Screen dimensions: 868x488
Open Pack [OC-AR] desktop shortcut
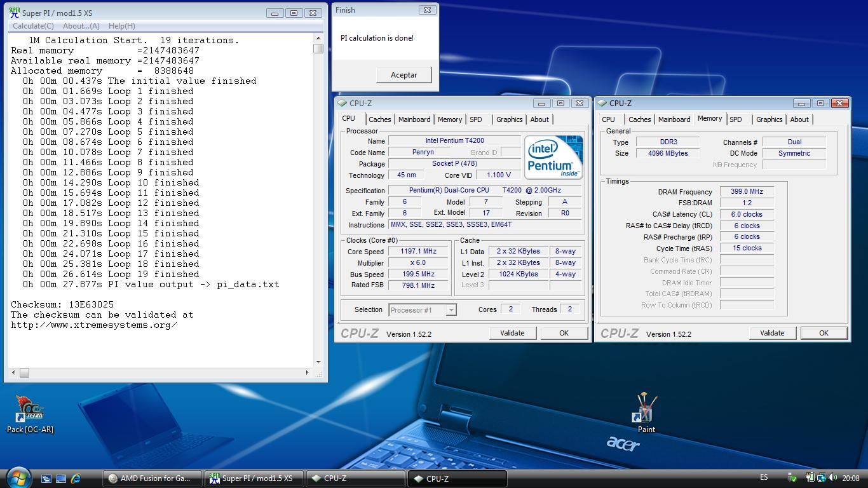click(x=30, y=414)
